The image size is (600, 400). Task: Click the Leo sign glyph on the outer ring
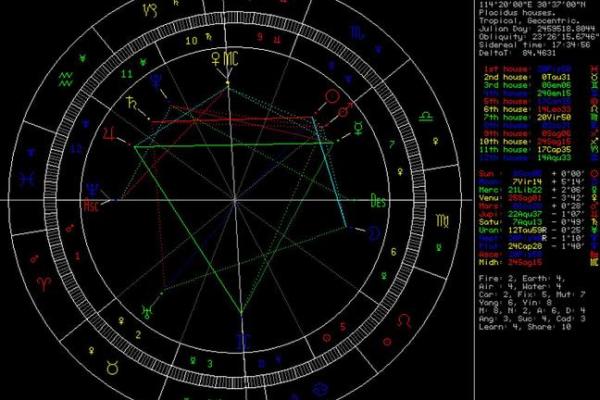404,321
